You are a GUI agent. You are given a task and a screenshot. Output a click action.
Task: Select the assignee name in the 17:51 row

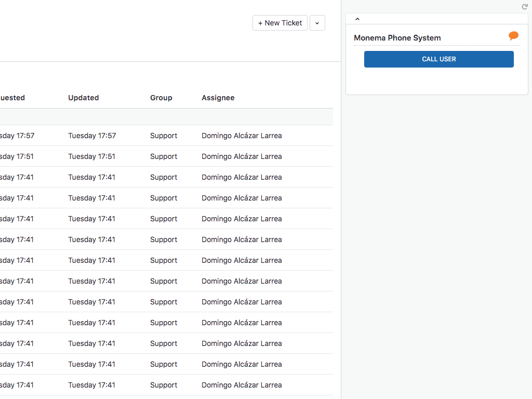pos(242,156)
